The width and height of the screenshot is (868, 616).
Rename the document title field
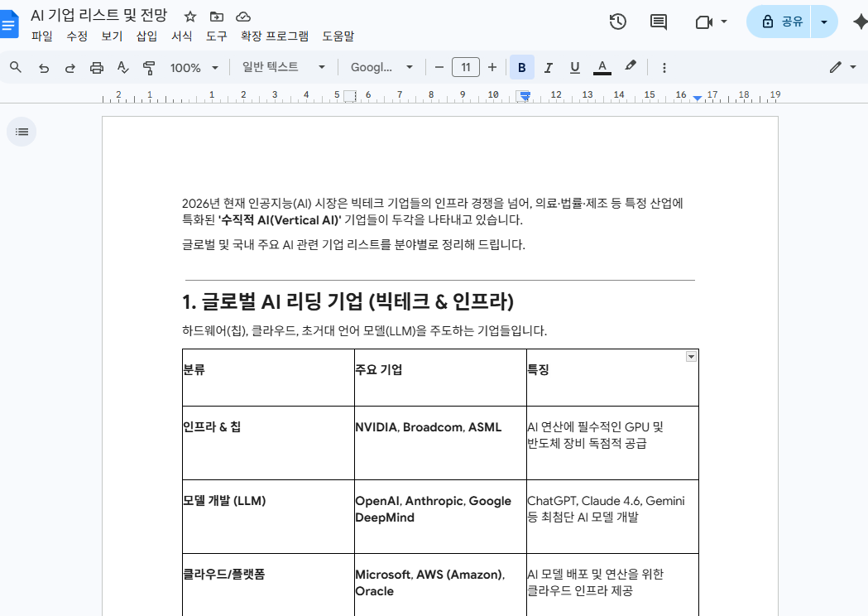(x=99, y=16)
